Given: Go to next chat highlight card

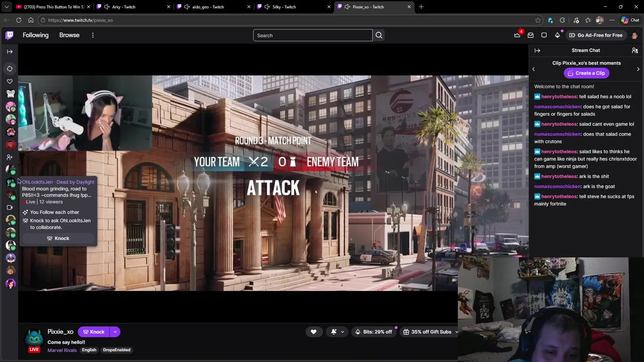Looking at the screenshot, I should [x=638, y=69].
